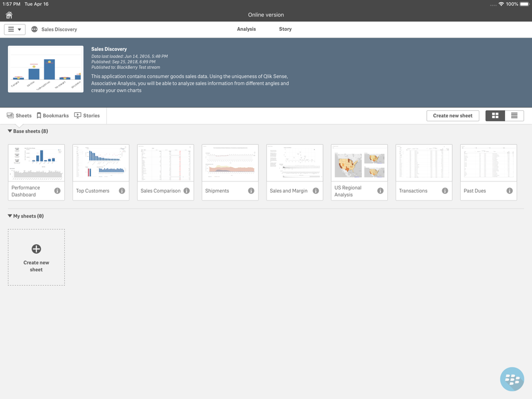
Task: Click the Transactions label text
Action: [x=413, y=190]
